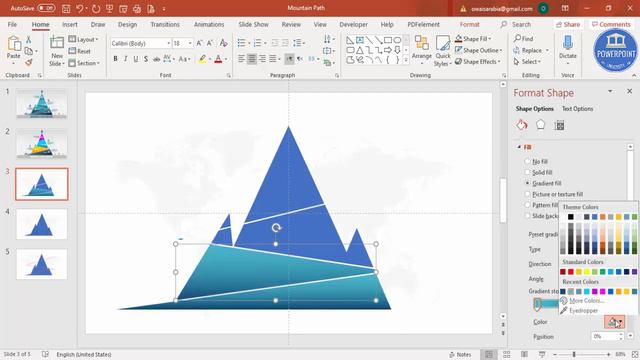Pick the black theme color swatch
Viewport: 640px width, 360px height.
coord(571,217)
